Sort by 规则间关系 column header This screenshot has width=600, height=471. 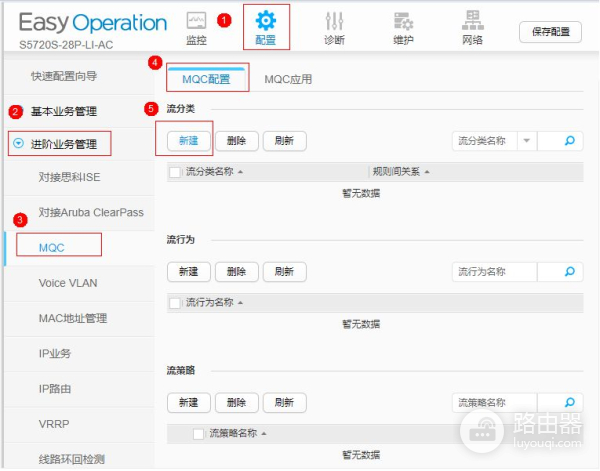[401, 172]
